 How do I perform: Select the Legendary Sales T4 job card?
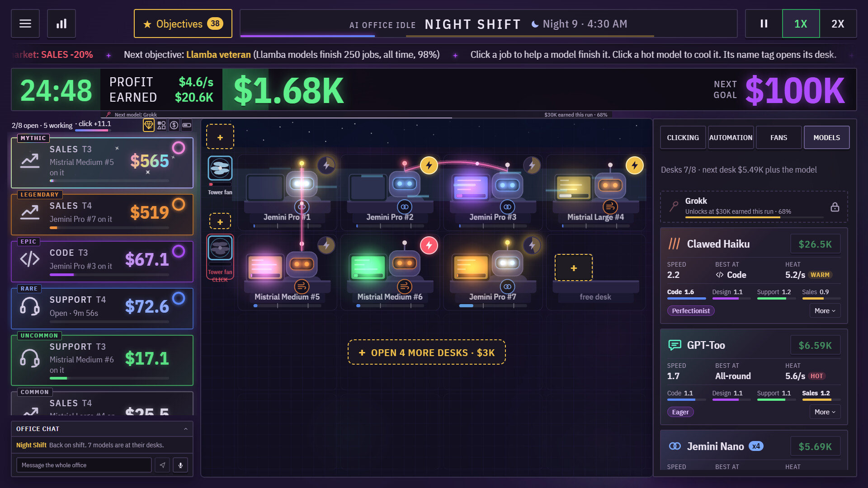(102, 215)
